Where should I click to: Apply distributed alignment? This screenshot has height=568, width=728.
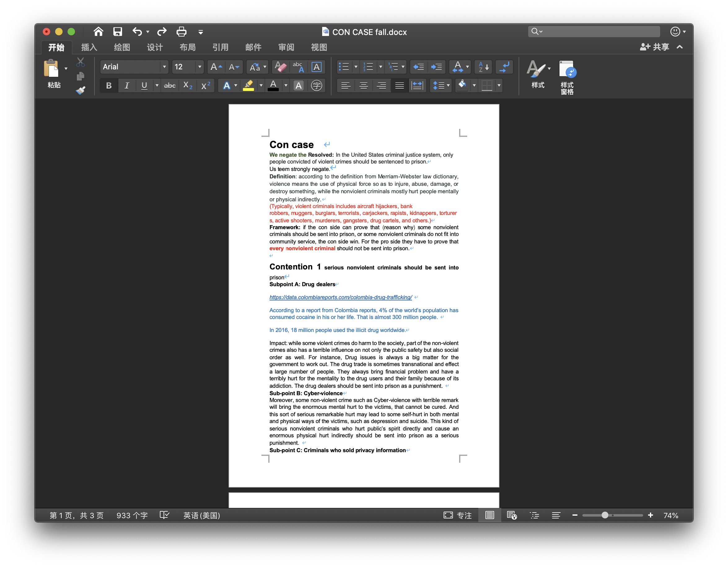pyautogui.click(x=417, y=86)
